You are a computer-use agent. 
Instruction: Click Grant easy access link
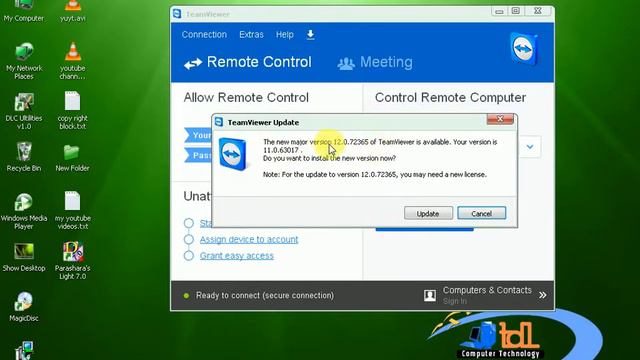coord(237,256)
